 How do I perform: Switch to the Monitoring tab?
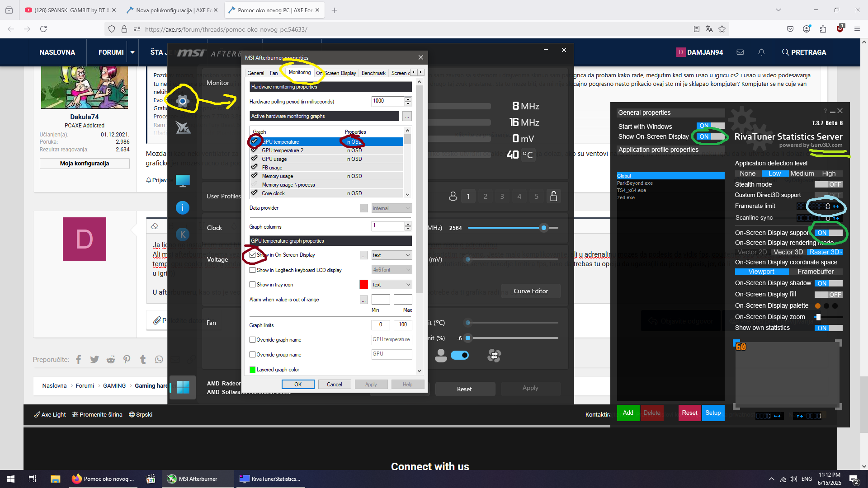click(300, 72)
